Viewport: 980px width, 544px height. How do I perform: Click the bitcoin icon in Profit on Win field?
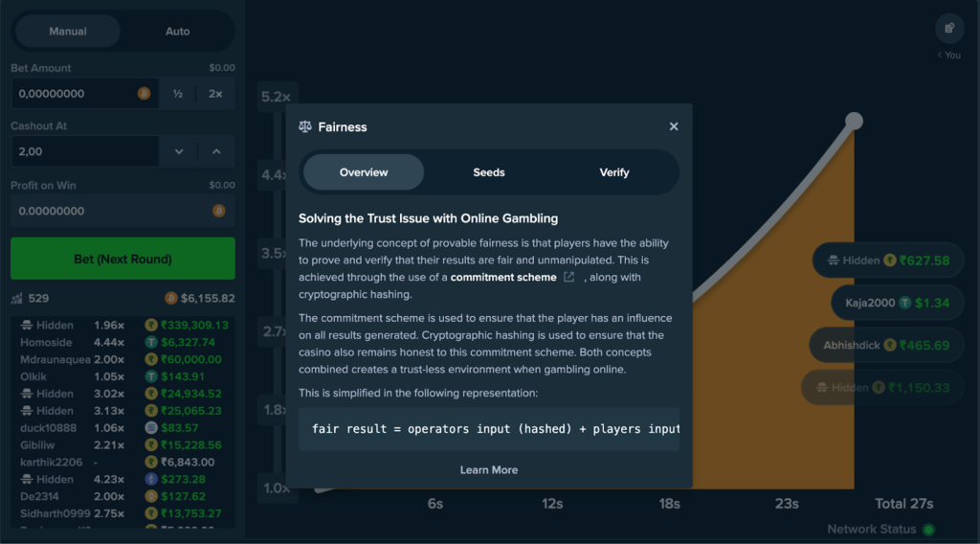coord(219,211)
